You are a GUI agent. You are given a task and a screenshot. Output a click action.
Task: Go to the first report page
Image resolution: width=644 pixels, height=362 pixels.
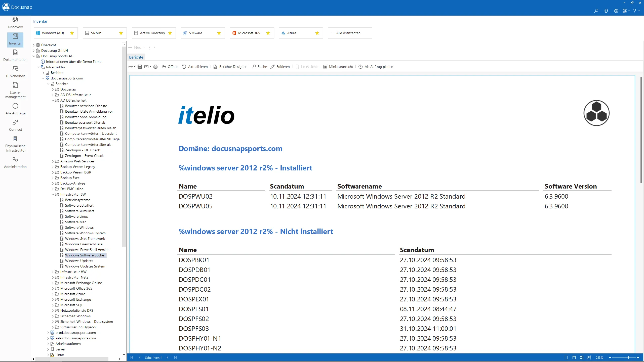[x=132, y=357]
